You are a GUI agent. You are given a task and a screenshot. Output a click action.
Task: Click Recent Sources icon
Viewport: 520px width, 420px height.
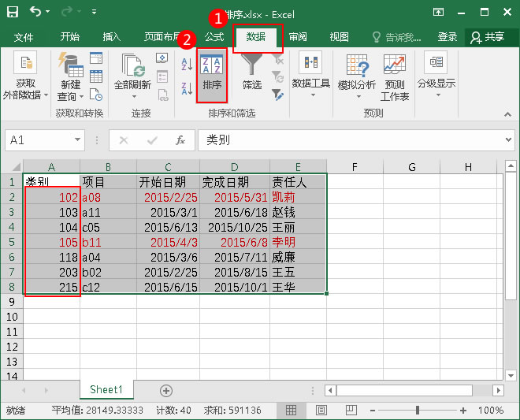pyautogui.click(x=96, y=95)
